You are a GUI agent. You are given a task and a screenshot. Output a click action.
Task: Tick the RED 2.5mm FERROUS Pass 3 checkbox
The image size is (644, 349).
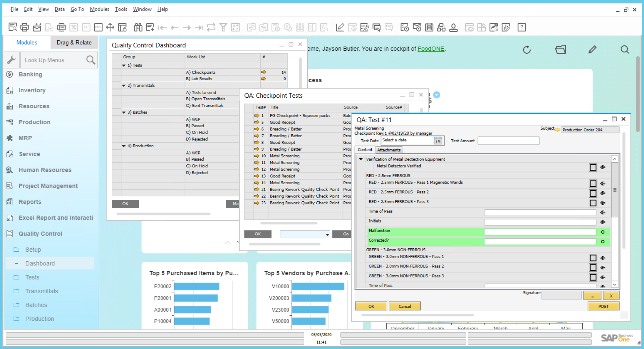coord(593,203)
